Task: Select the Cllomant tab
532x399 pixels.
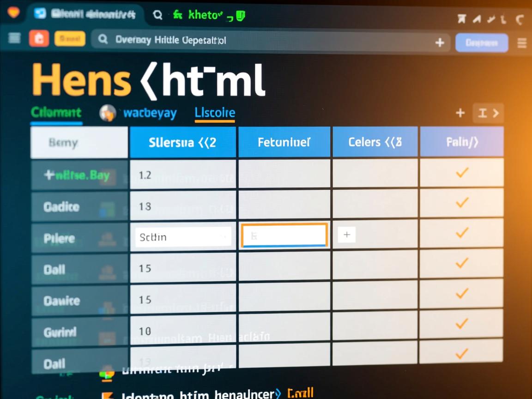Action: tap(56, 112)
